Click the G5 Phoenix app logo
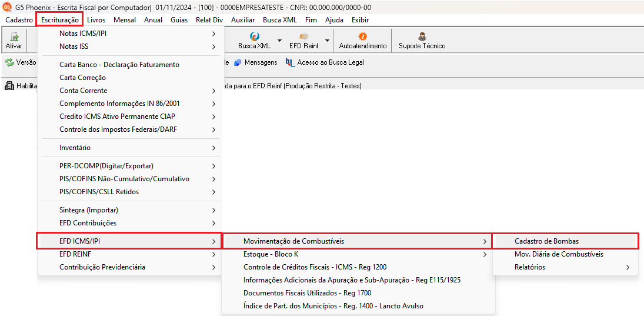The image size is (644, 316). (x=6, y=8)
